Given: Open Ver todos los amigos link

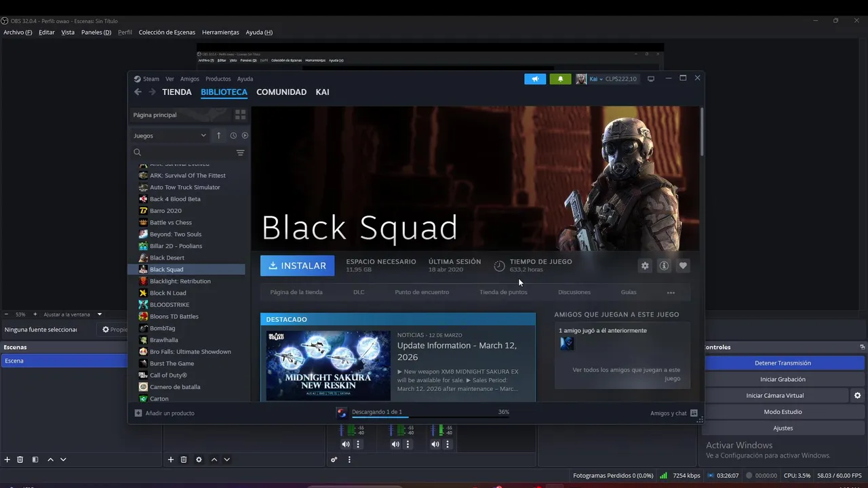Looking at the screenshot, I should click(627, 374).
